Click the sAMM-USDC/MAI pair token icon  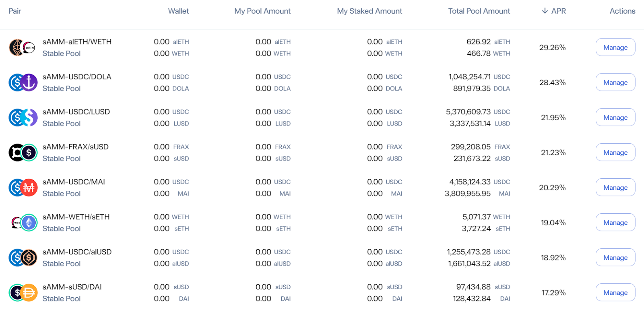click(x=23, y=187)
